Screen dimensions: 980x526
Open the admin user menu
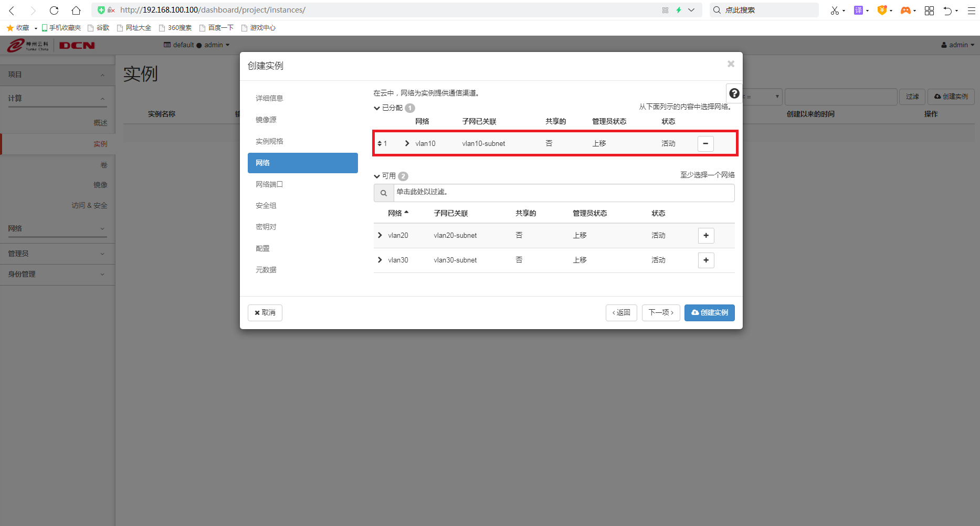pos(957,45)
